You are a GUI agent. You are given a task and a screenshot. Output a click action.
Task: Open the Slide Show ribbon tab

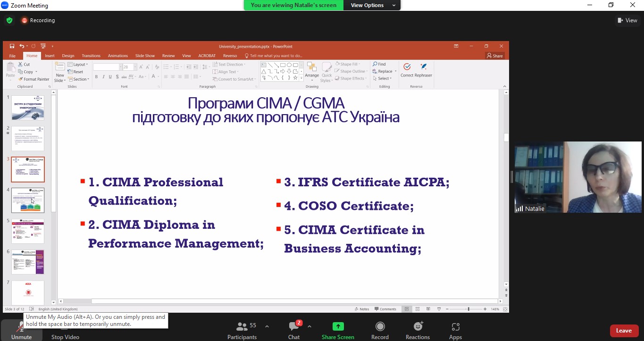coord(145,56)
